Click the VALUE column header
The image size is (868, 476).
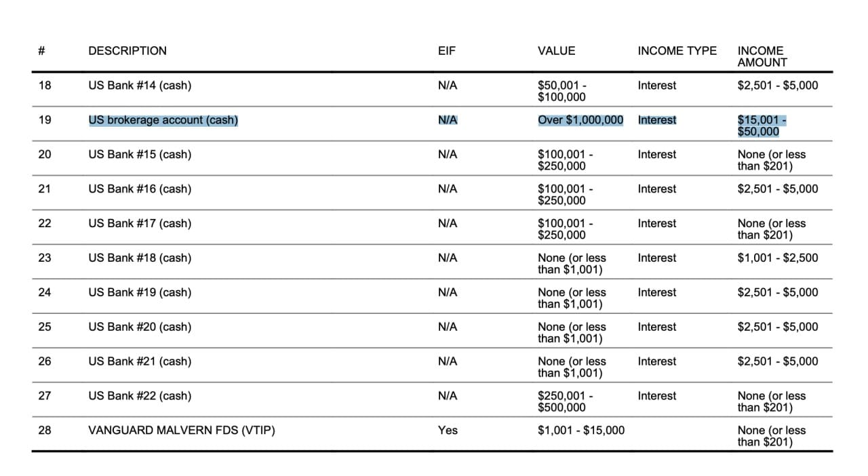(556, 51)
